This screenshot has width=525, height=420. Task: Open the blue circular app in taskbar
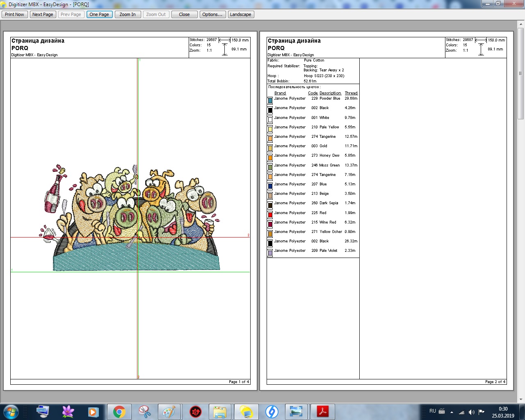click(x=272, y=411)
